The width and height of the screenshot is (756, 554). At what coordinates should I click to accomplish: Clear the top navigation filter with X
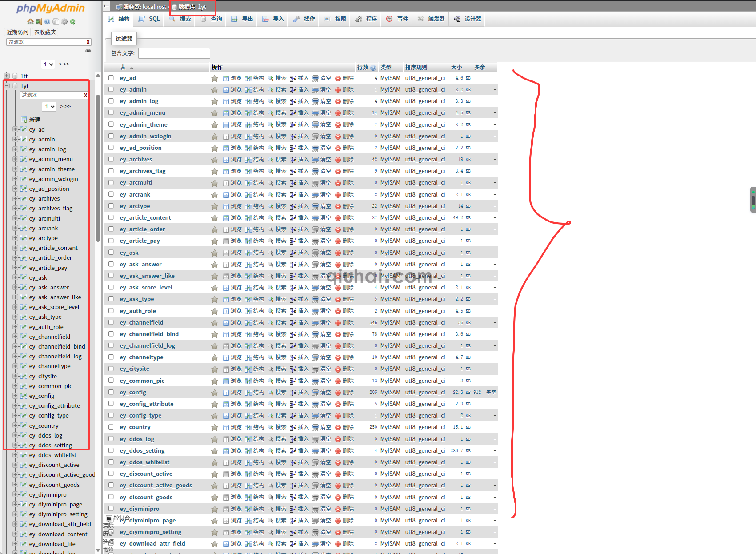tap(88, 42)
